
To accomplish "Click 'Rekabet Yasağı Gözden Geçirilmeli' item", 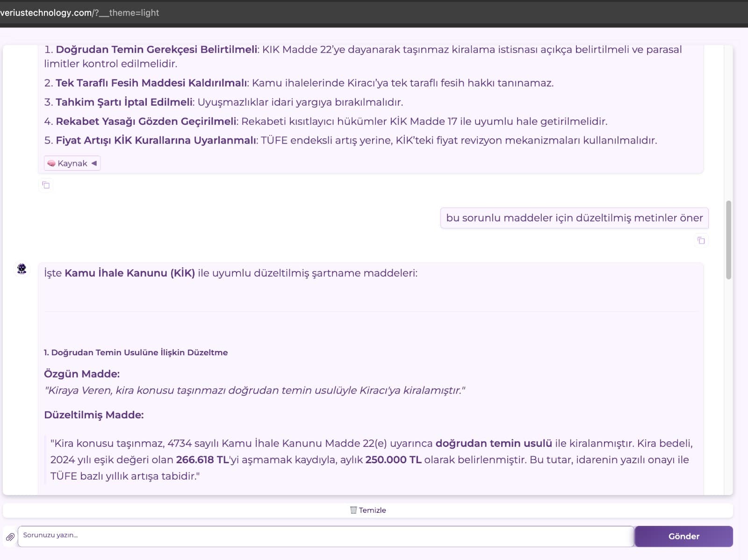I will 146,122.
